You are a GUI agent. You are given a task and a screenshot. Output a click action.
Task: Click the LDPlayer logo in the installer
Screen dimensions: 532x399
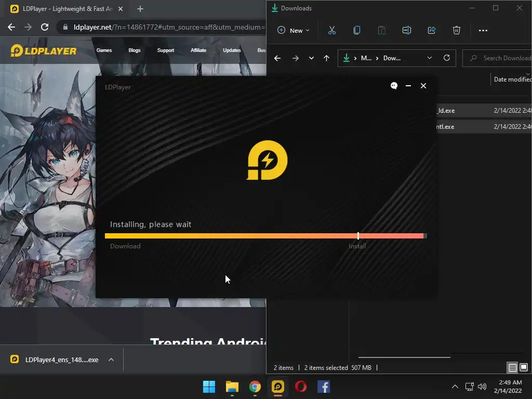[267, 160]
